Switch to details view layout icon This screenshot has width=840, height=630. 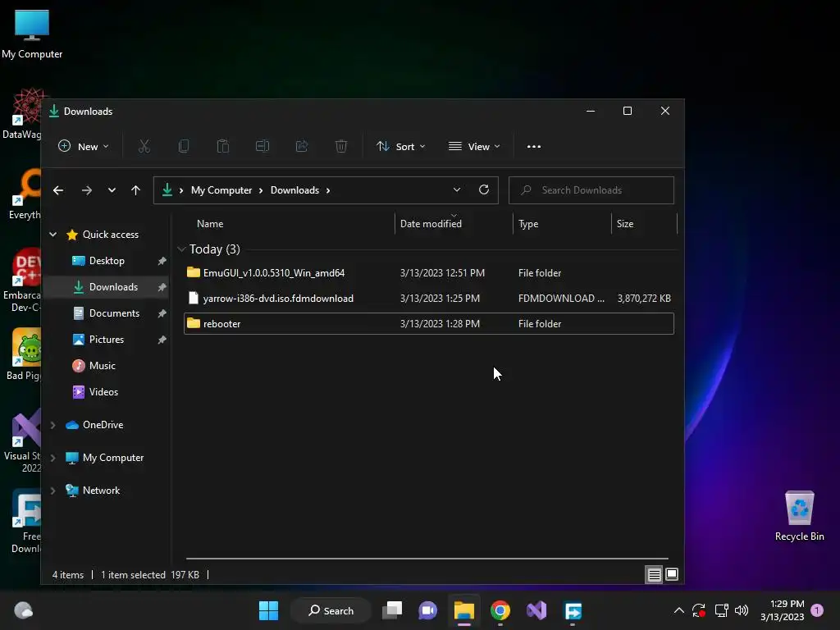pos(654,575)
